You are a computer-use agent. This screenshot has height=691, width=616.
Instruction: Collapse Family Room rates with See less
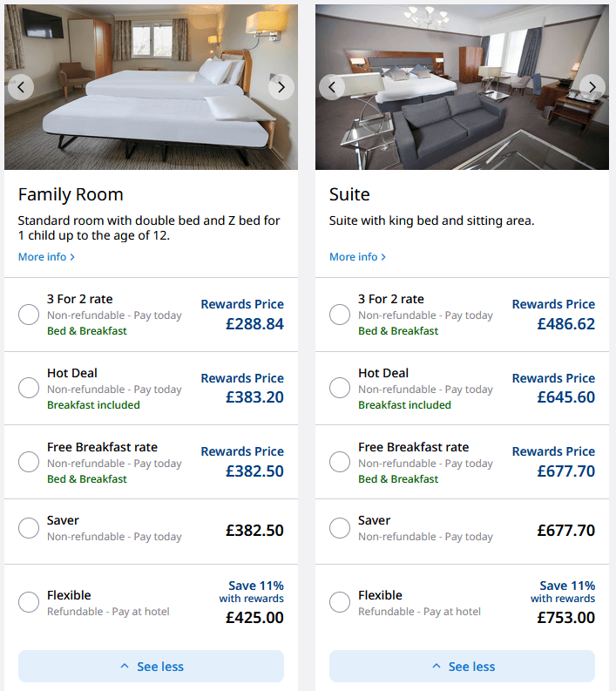pos(151,667)
